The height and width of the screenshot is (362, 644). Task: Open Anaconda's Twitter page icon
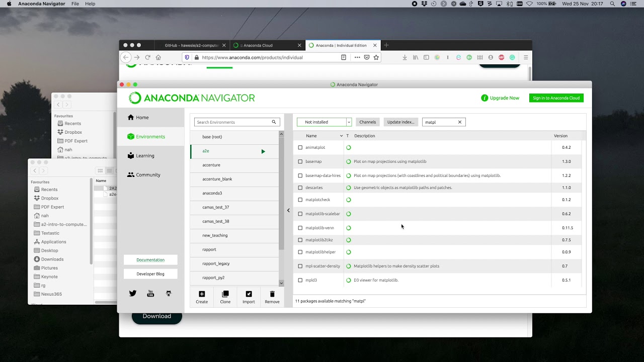coord(133,294)
